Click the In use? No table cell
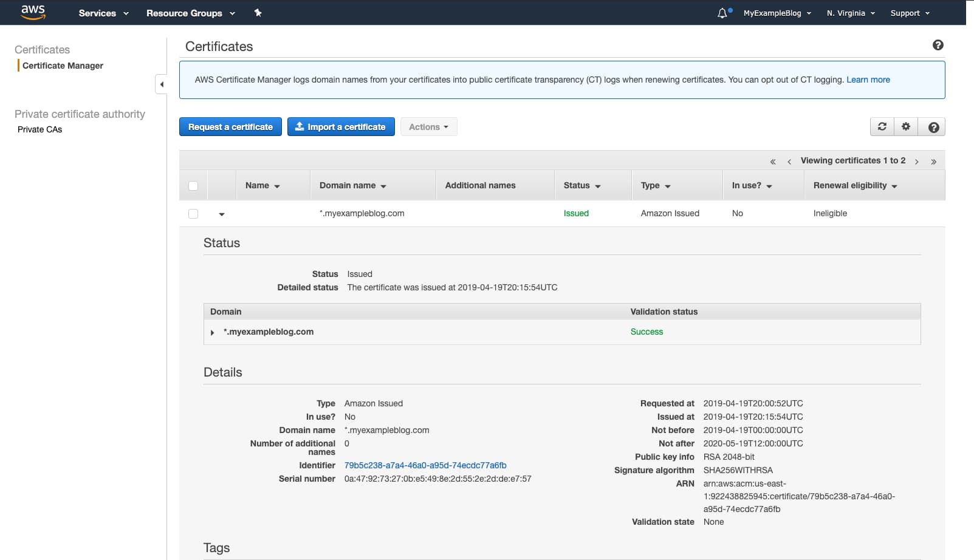This screenshot has width=974, height=560. pyautogui.click(x=738, y=213)
